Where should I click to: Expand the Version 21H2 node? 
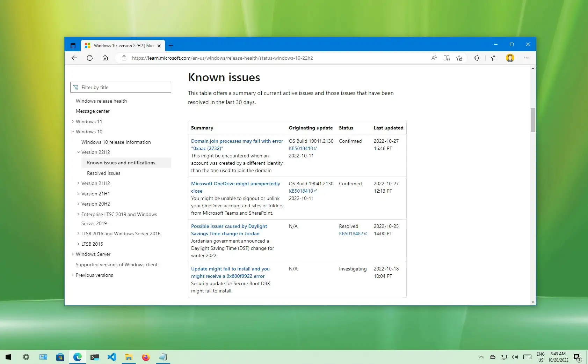(78, 183)
